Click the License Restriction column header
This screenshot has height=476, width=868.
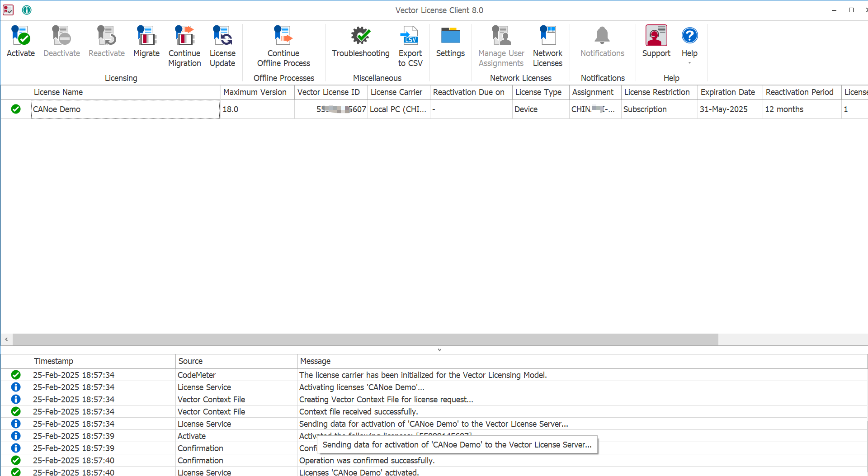659,92
